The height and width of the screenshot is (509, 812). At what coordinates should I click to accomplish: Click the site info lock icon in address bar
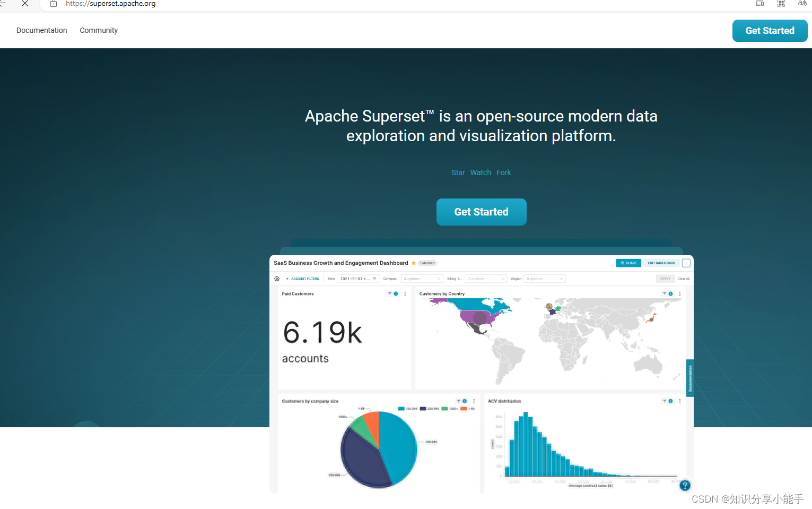[54, 4]
